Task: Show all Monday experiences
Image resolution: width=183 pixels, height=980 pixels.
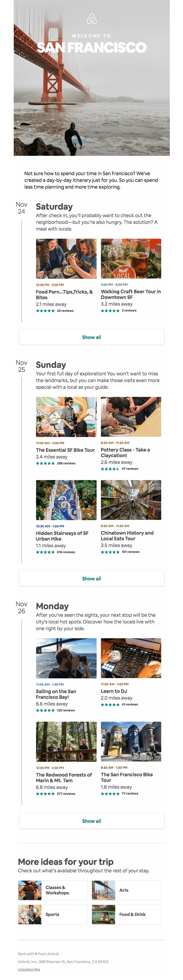Action: 92,821
